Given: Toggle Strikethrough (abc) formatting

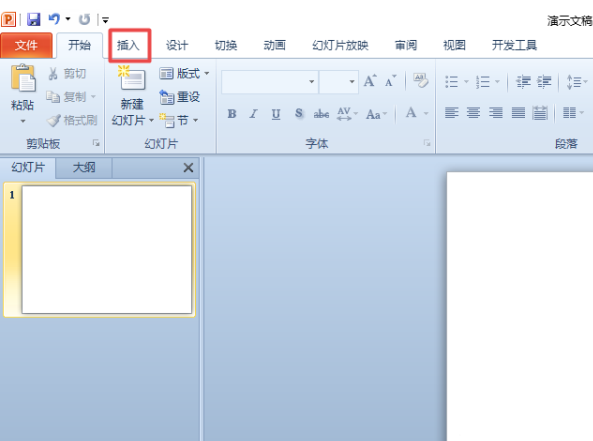Looking at the screenshot, I should (x=321, y=113).
